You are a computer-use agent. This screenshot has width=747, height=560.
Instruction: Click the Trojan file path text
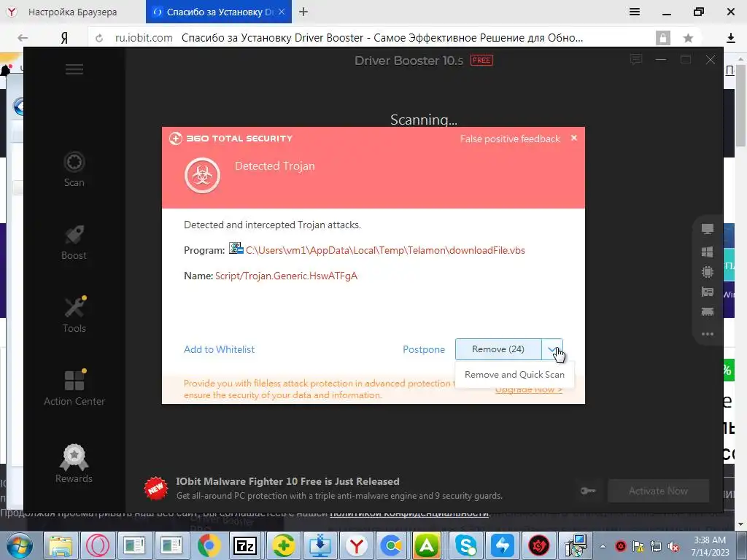click(385, 251)
